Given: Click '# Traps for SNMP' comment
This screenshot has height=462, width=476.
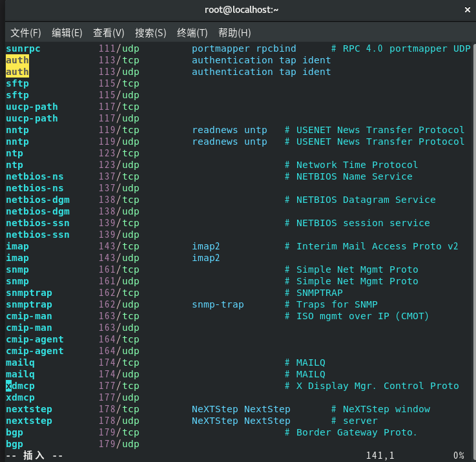Looking at the screenshot, I should [x=331, y=304].
